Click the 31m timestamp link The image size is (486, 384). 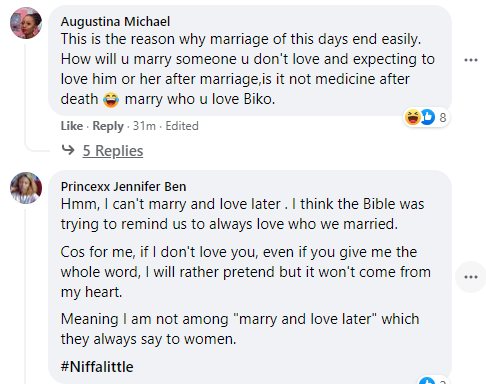pyautogui.click(x=144, y=126)
